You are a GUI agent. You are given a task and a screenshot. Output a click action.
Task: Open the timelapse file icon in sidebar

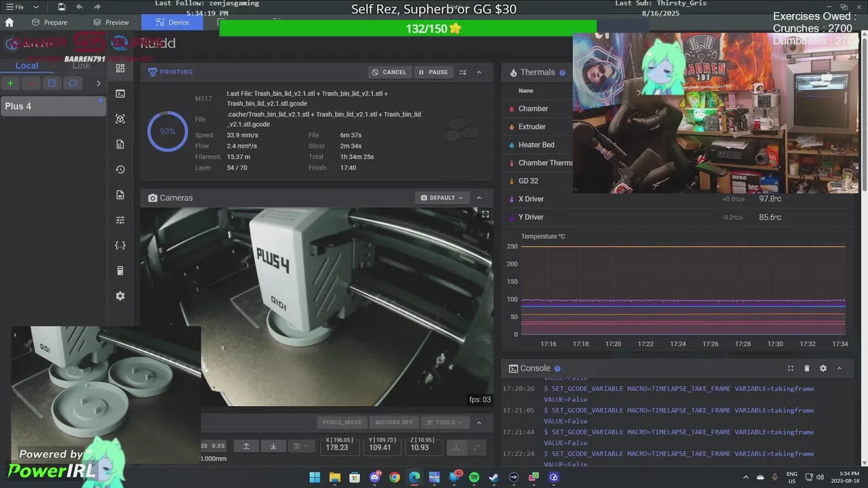120,195
